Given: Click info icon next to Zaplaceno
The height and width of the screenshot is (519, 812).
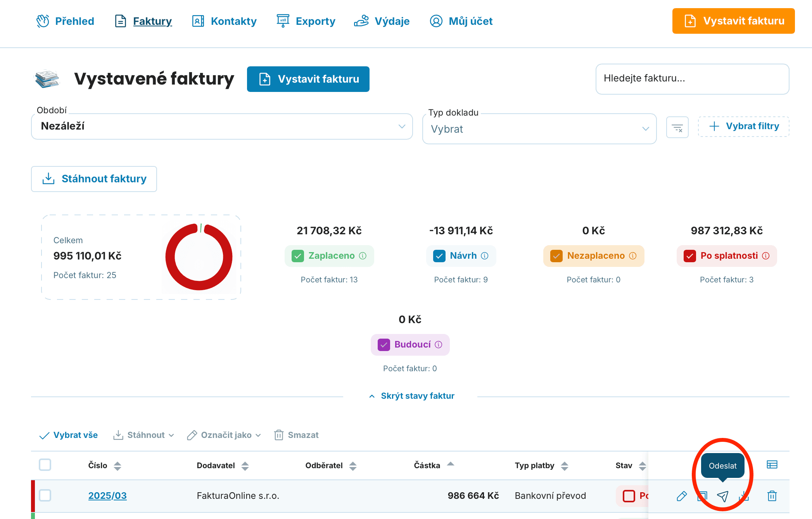Looking at the screenshot, I should [363, 256].
